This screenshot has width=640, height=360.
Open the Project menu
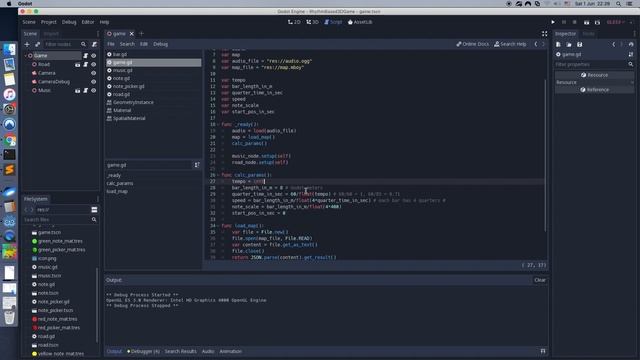pyautogui.click(x=49, y=22)
